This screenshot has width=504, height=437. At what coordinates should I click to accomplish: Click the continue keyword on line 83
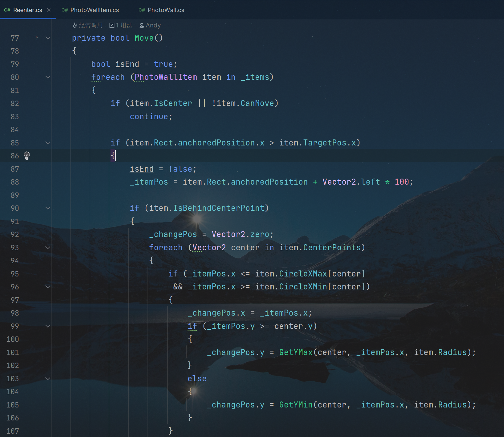149,117
